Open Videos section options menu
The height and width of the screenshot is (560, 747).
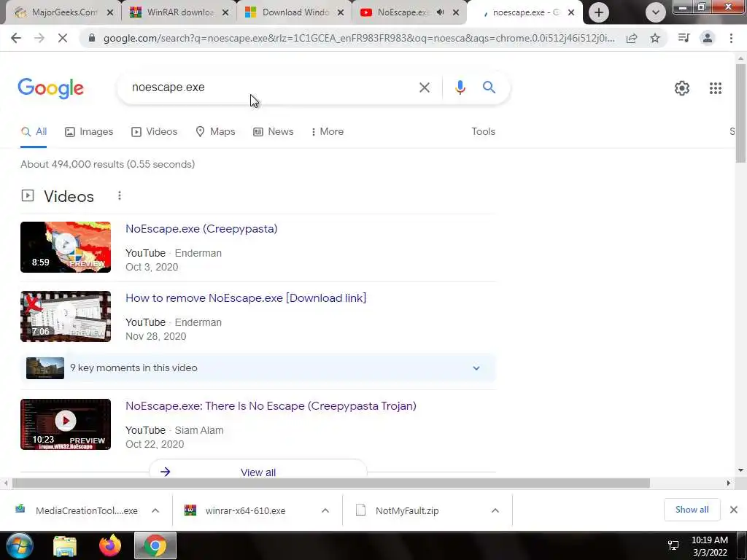[x=120, y=195]
